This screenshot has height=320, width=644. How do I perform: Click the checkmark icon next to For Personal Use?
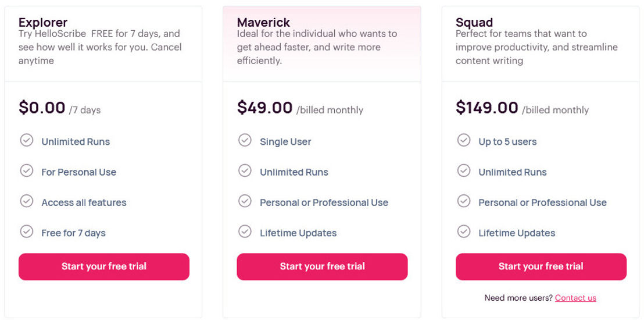(27, 170)
